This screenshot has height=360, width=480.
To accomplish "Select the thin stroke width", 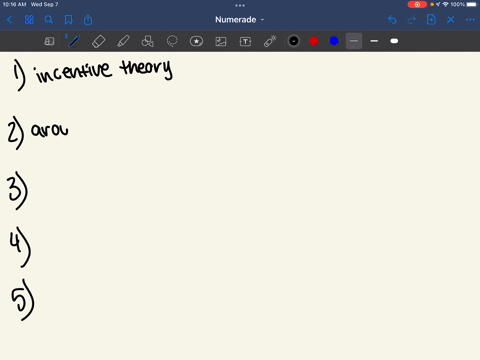I will point(354,41).
